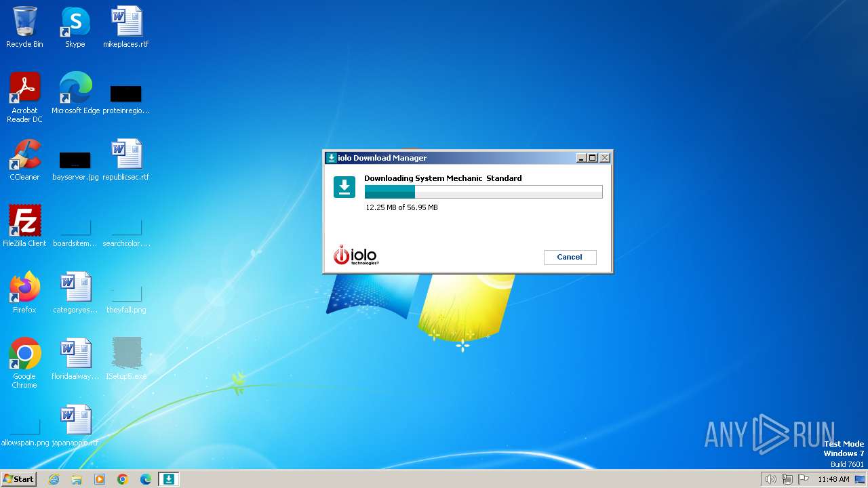
Task: Select allowspain.png file
Action: (25, 433)
